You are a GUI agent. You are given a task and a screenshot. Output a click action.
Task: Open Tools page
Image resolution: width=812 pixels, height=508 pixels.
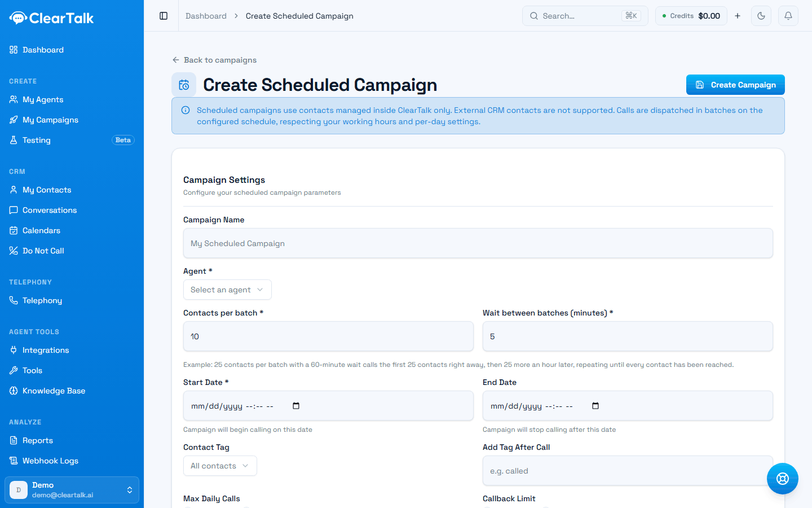point(72,370)
